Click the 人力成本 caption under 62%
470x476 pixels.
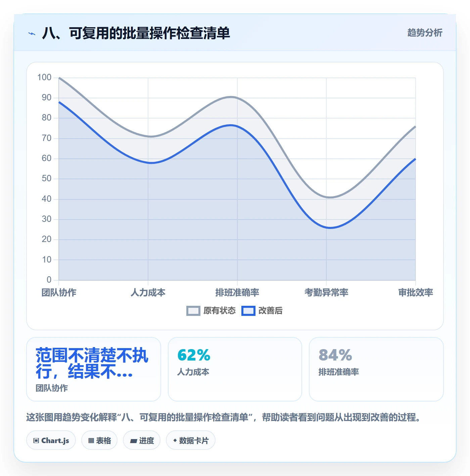click(193, 372)
